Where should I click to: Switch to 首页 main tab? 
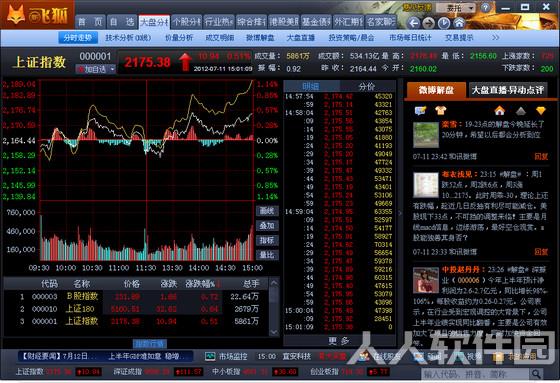click(90, 22)
